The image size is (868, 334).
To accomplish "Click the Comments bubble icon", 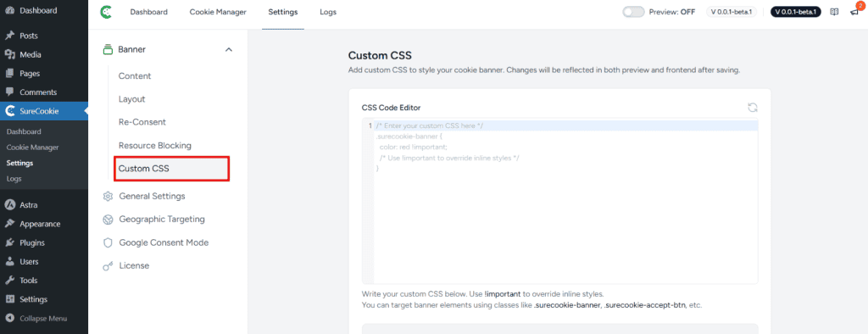I will pos(9,92).
